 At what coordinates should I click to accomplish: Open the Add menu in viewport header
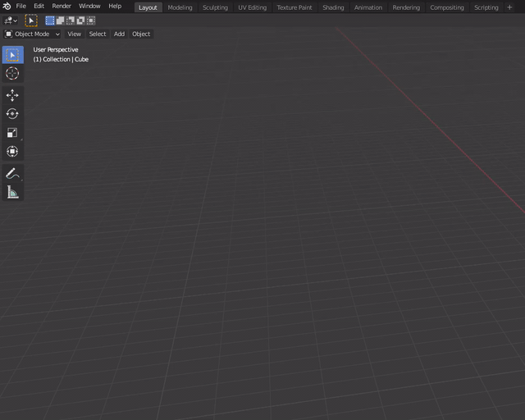pos(119,34)
